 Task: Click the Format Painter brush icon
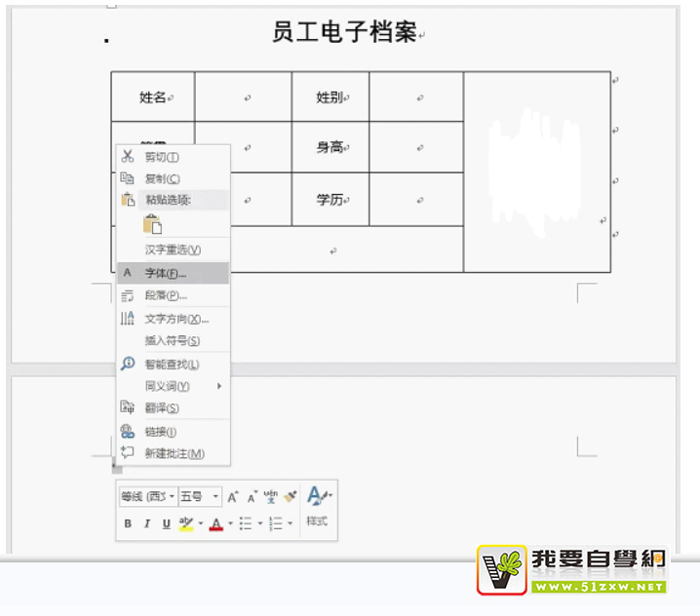(x=290, y=497)
